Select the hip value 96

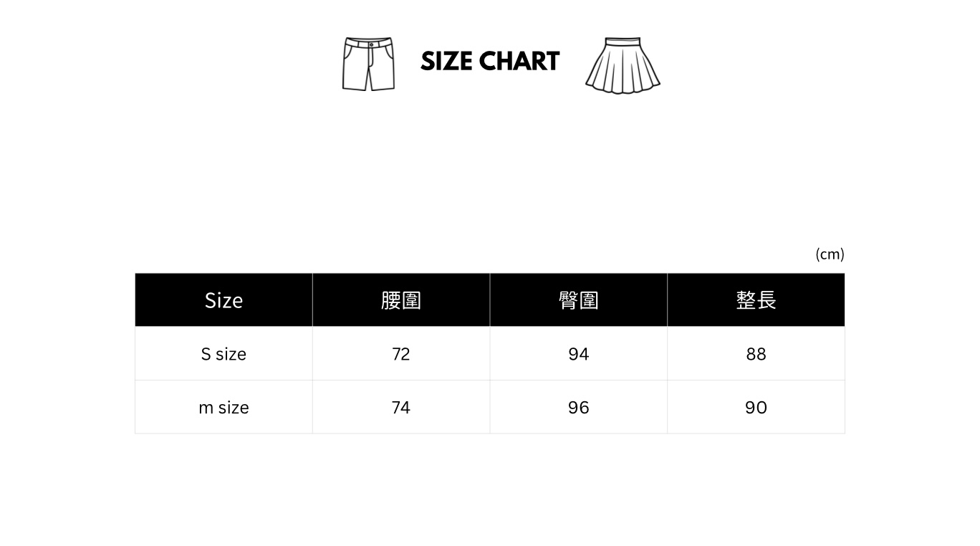point(579,408)
